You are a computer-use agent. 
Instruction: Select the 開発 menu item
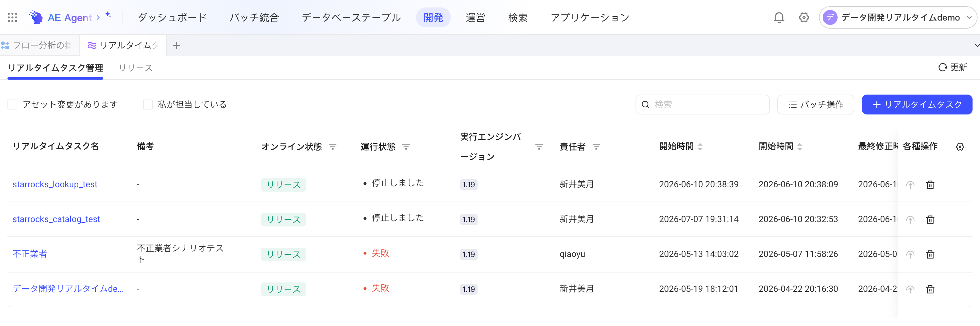433,17
